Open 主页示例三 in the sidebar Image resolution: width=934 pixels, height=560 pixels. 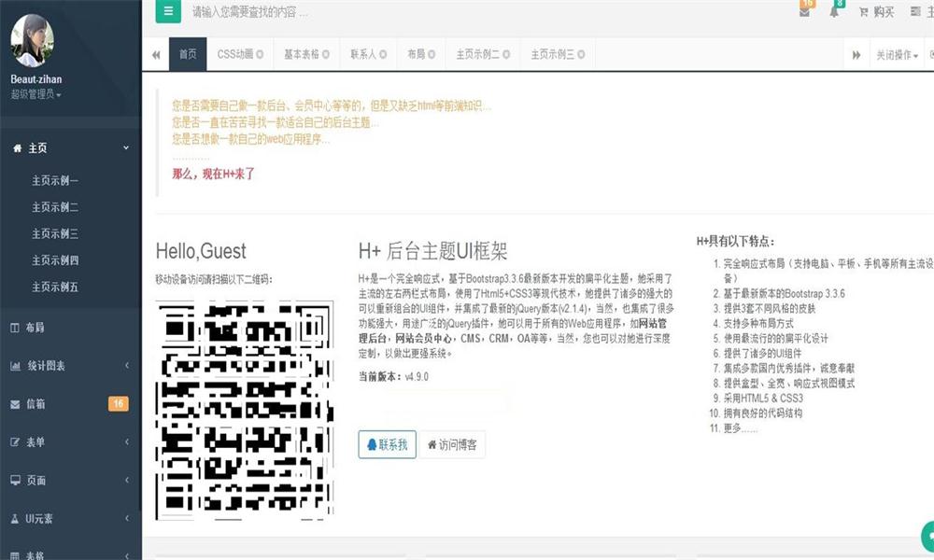(55, 234)
